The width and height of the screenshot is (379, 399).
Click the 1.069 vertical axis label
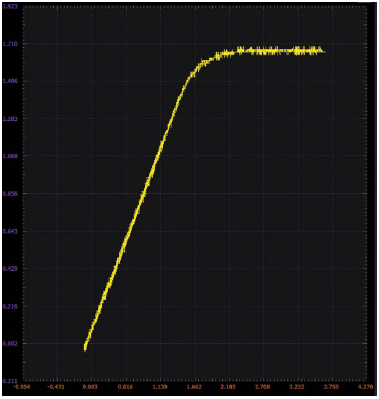[8, 156]
